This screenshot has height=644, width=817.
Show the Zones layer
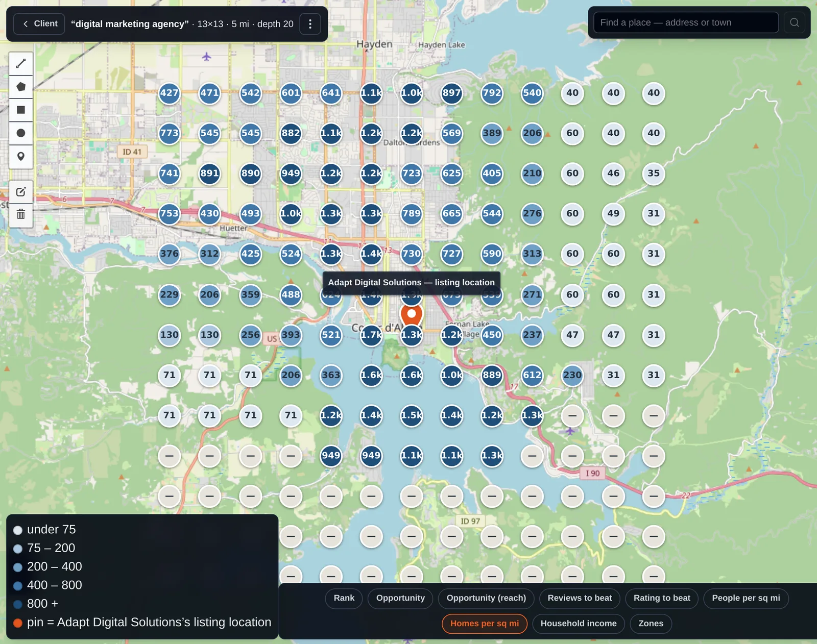tap(651, 624)
